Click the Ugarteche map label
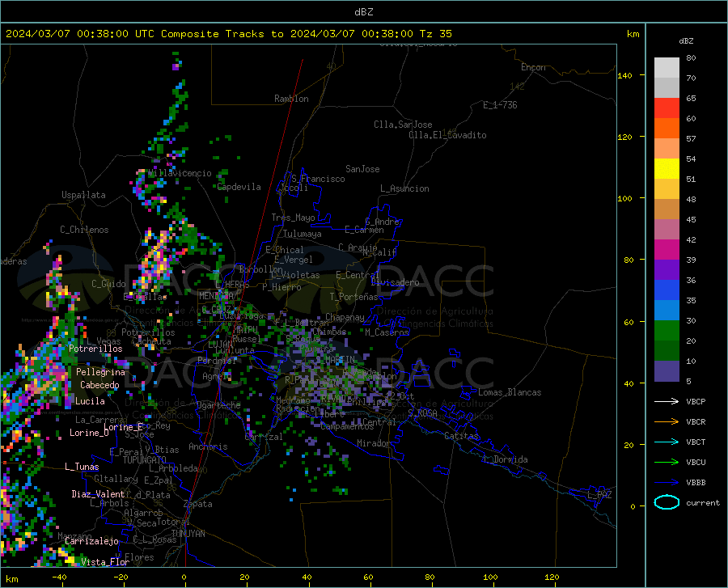Viewport: 728px width, 588px height. 218,405
